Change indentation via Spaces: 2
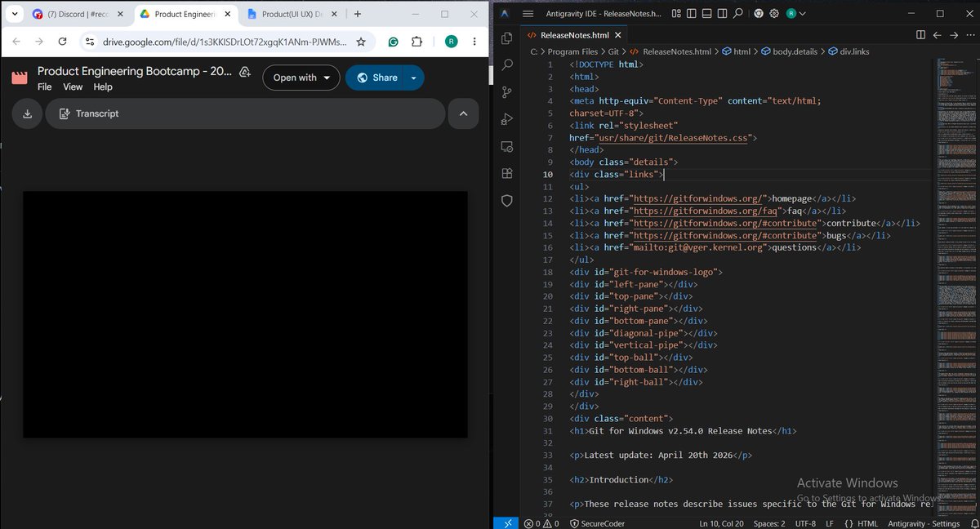This screenshot has height=529, width=980. click(x=769, y=523)
